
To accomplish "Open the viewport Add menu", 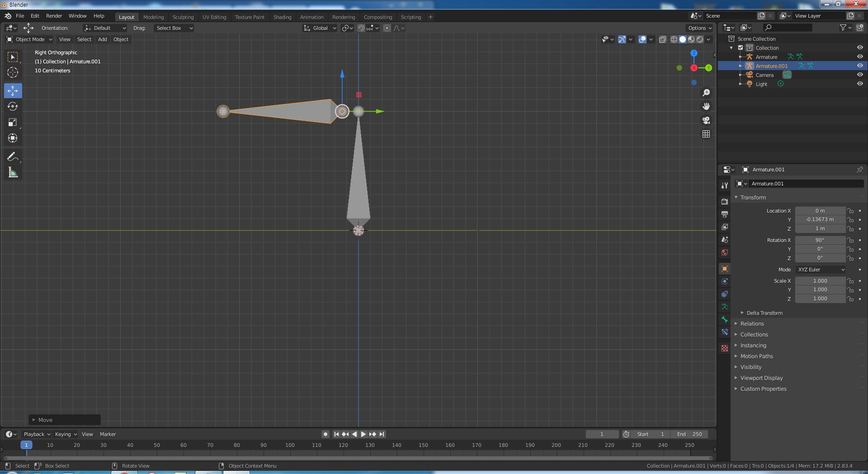I will pyautogui.click(x=103, y=39).
